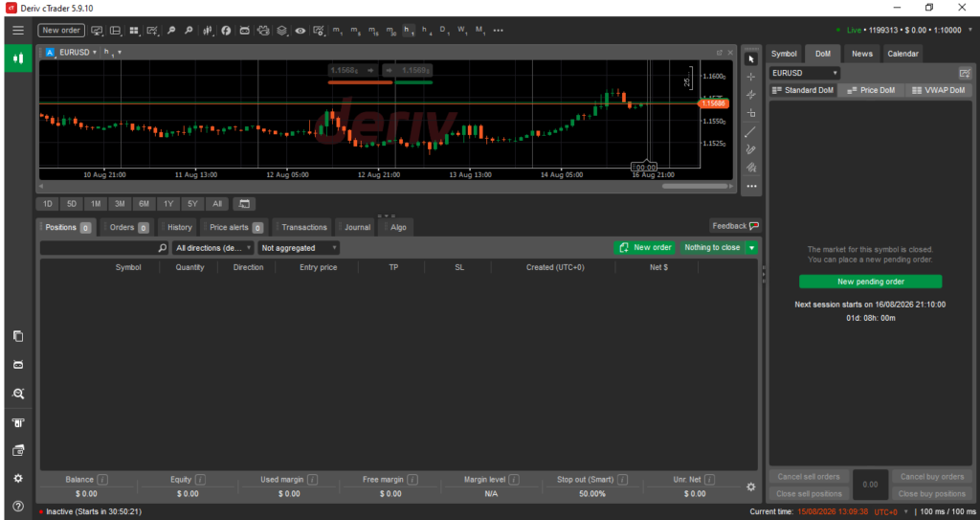Select the Standard DoM view
This screenshot has height=520, width=980.
coord(803,90)
